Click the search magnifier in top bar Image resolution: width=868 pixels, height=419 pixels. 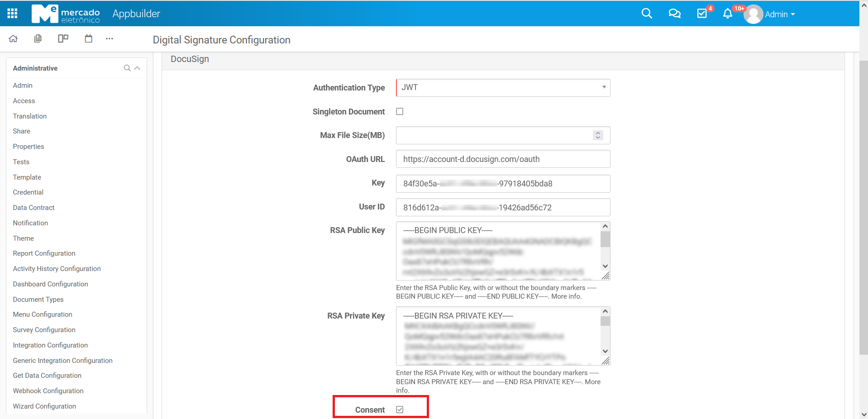(647, 14)
